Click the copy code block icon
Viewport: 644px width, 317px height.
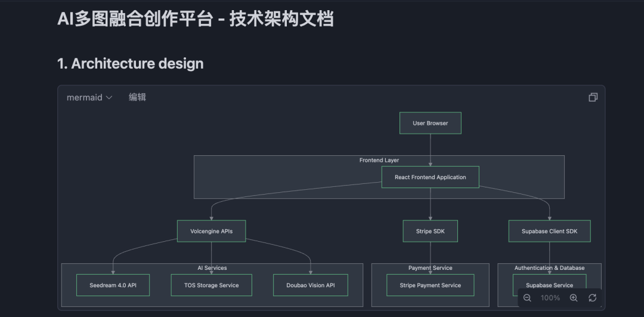click(593, 97)
